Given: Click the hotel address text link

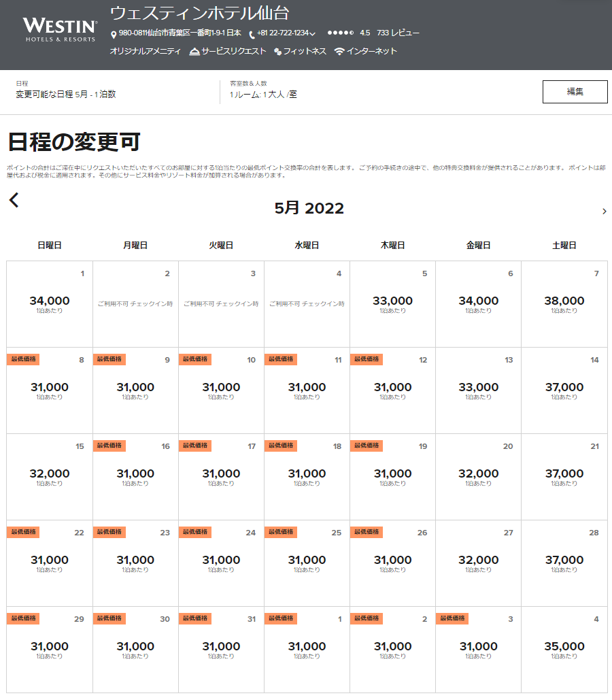Looking at the screenshot, I should point(180,33).
